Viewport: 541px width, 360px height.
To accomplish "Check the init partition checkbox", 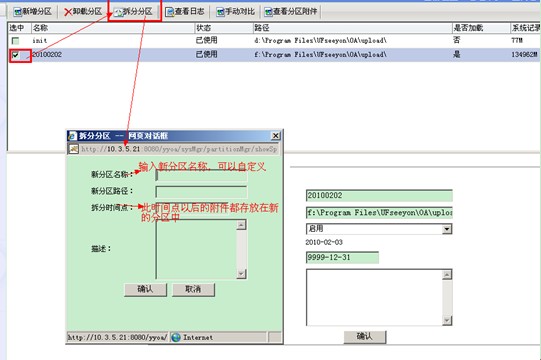I will point(15,41).
